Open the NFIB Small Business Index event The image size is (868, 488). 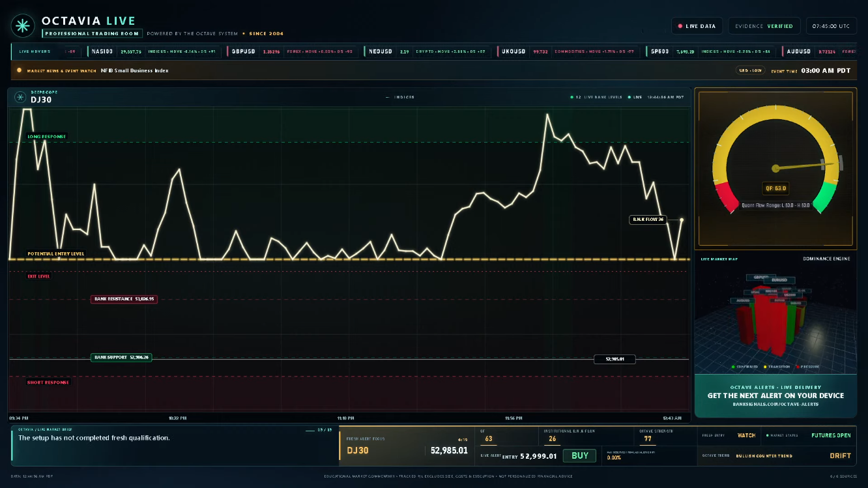pos(134,70)
